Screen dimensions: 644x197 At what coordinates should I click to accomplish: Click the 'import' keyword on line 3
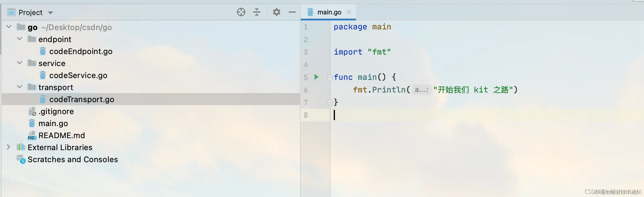[x=348, y=52]
